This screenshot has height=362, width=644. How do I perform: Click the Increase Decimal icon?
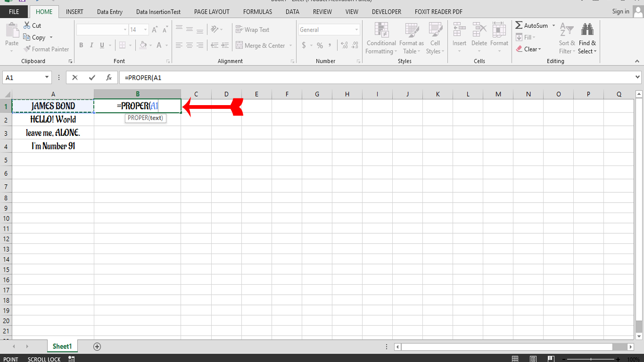click(344, 45)
